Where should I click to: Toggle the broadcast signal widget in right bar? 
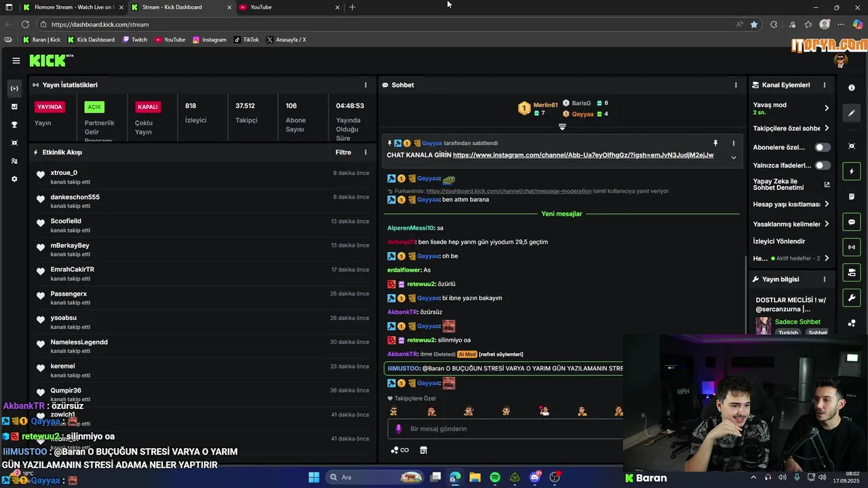pos(852,247)
